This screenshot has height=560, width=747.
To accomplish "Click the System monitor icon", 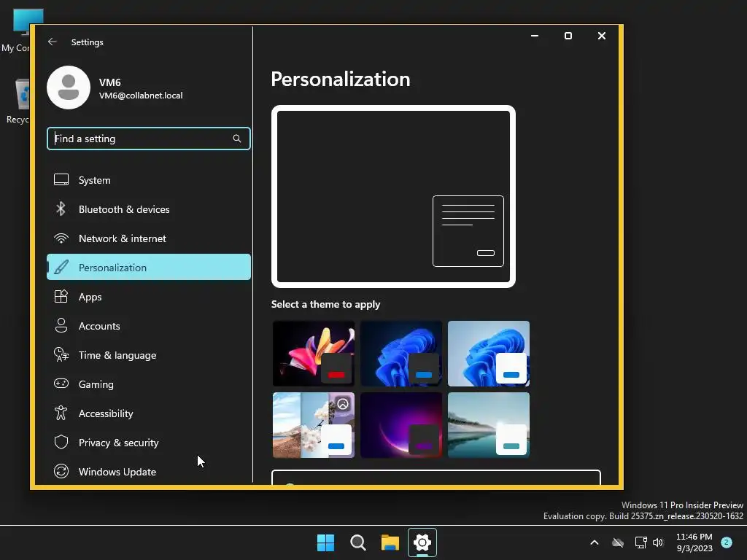I will pyautogui.click(x=61, y=180).
